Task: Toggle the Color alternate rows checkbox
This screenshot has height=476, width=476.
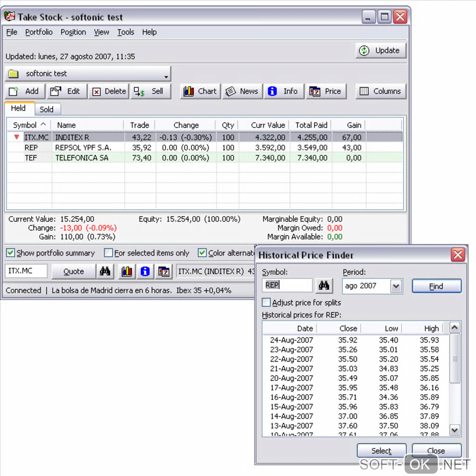Action: click(x=202, y=252)
